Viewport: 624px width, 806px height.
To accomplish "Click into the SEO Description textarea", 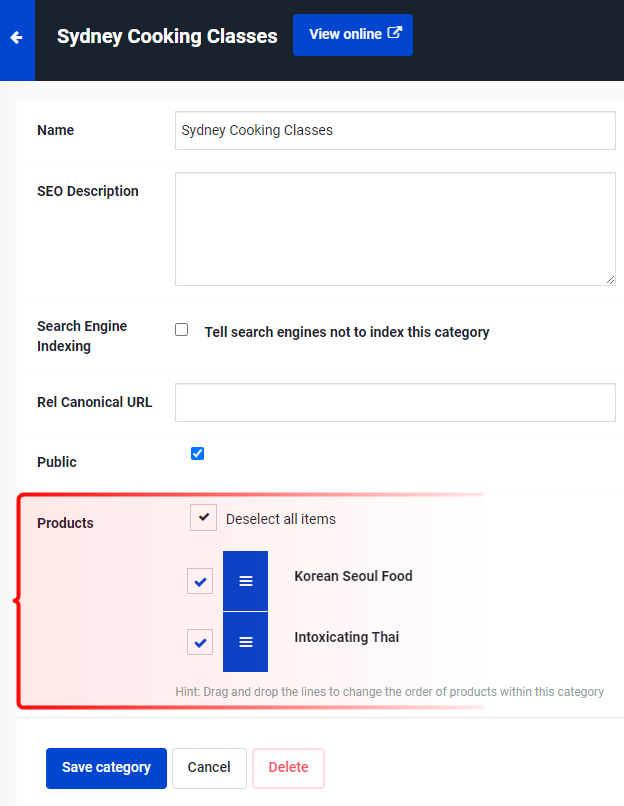I will click(395, 229).
